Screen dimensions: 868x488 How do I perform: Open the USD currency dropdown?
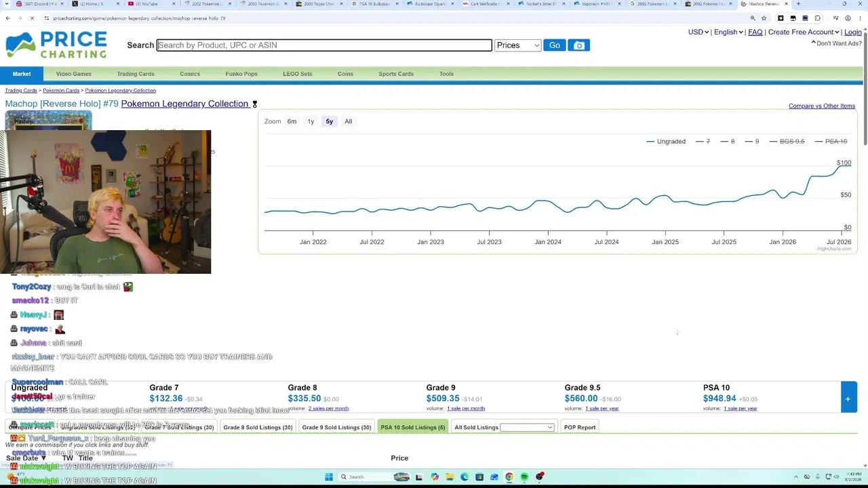click(x=698, y=32)
